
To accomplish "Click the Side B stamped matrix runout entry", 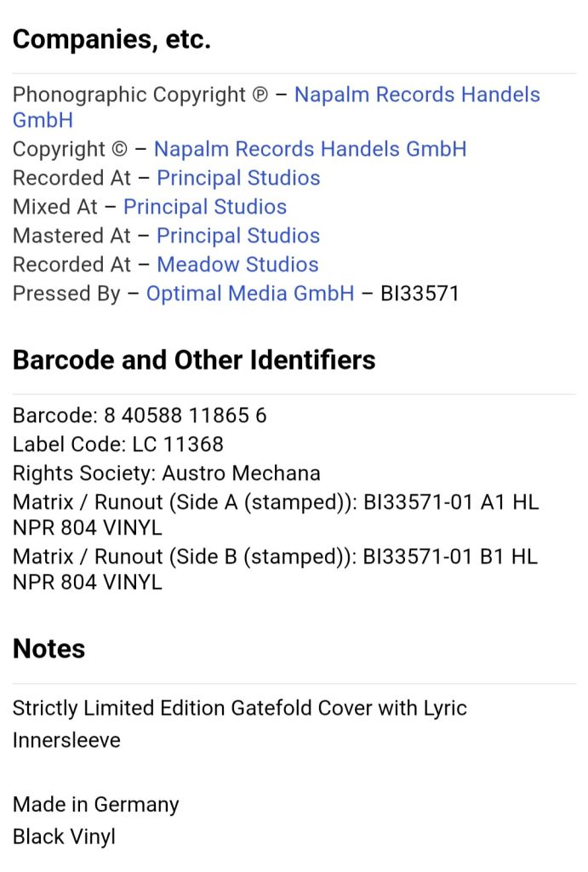I will click(x=276, y=570).
